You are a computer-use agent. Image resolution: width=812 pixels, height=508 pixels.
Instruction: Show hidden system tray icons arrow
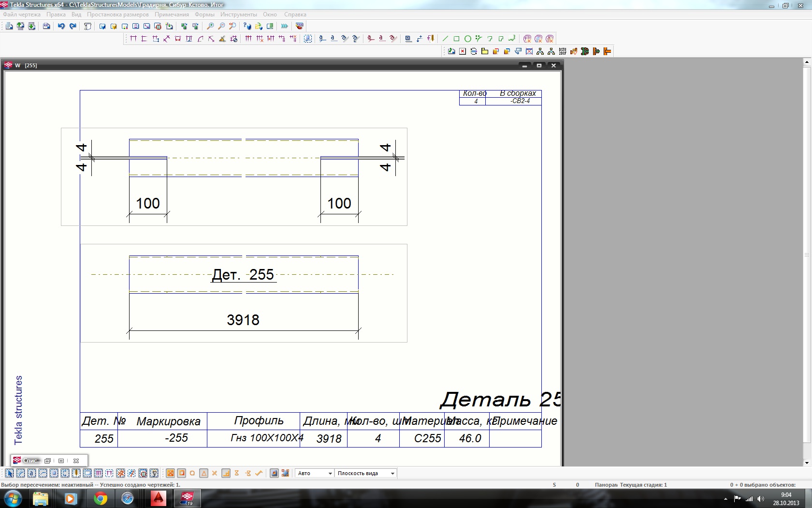[x=725, y=499]
